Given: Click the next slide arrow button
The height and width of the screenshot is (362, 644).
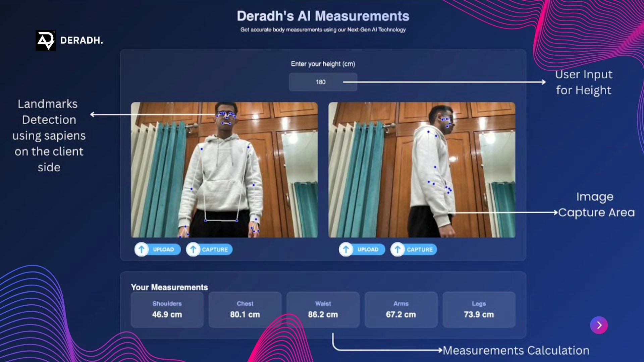Looking at the screenshot, I should tap(599, 325).
